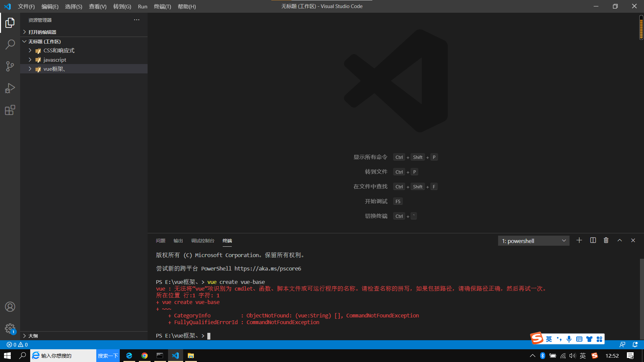Select the 终端 panel tab
This screenshot has width=644, height=362.
coord(227,241)
